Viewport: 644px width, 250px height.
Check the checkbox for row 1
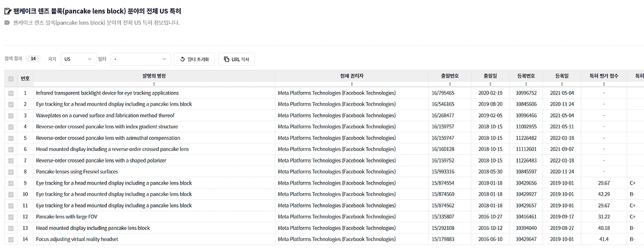[11, 93]
